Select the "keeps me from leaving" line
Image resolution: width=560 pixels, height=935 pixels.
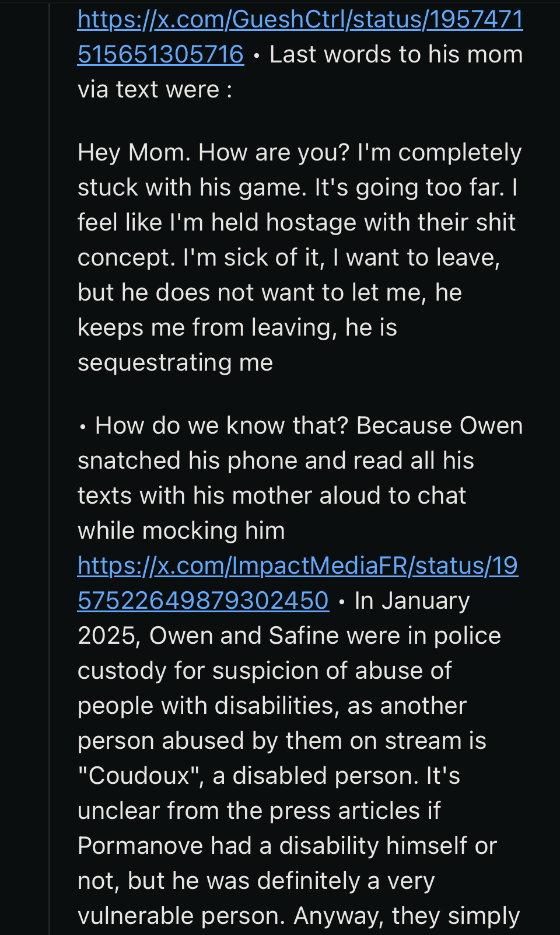click(x=237, y=327)
